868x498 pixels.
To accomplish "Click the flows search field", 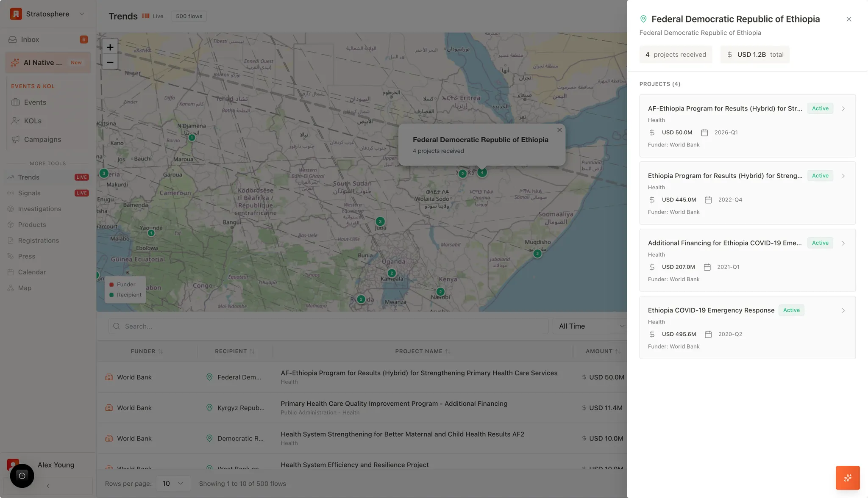I will (x=328, y=326).
